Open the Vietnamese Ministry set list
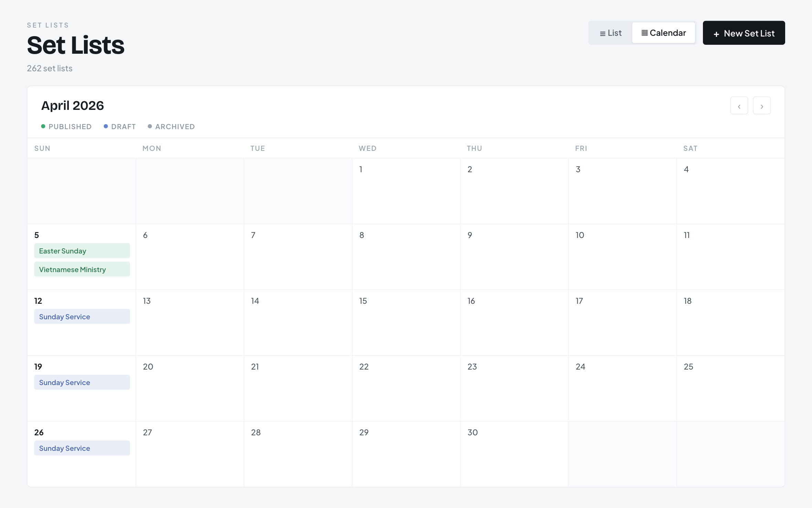Image resolution: width=812 pixels, height=508 pixels. (x=82, y=269)
